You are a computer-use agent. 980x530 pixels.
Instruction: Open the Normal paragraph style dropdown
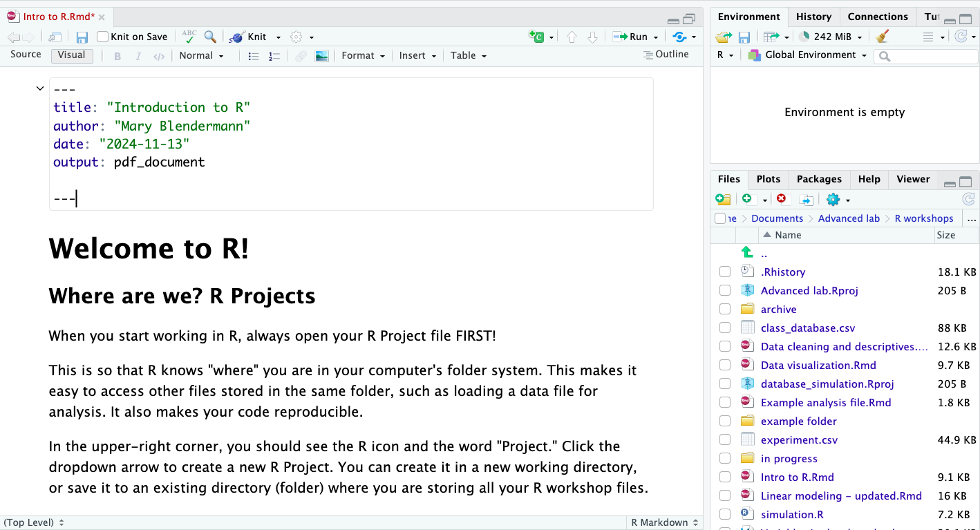point(201,56)
